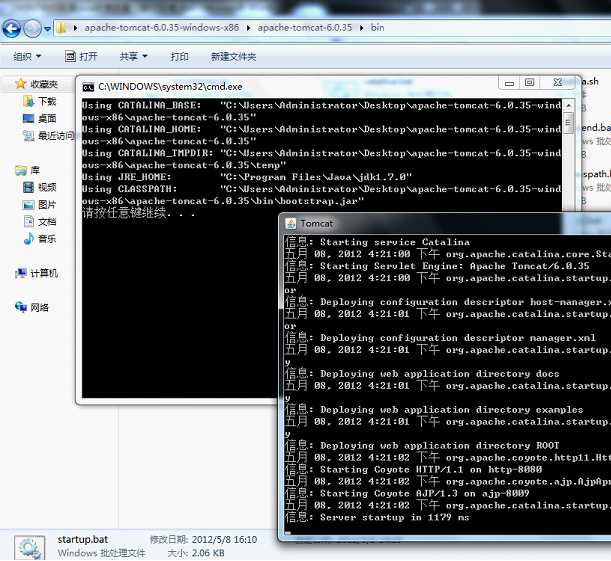Screen dimensions: 611x561
Task: Click the 桌面 monitor icon in sidebar
Action: tap(28, 118)
